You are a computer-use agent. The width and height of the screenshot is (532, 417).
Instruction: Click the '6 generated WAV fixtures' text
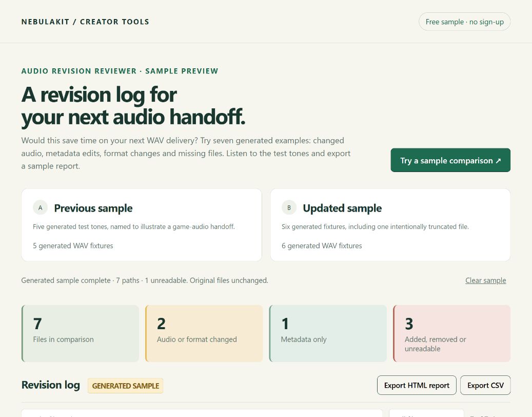click(322, 246)
